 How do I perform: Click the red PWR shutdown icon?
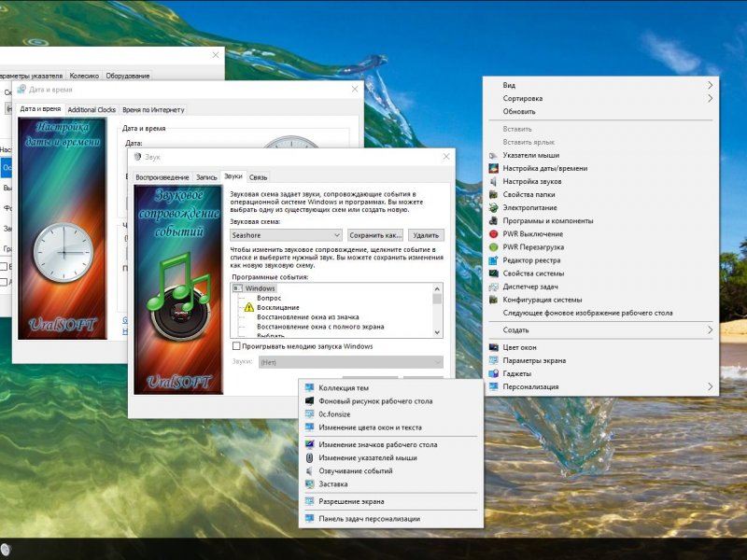point(494,234)
